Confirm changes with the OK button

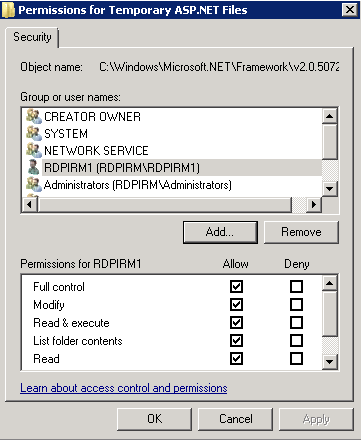click(x=155, y=419)
